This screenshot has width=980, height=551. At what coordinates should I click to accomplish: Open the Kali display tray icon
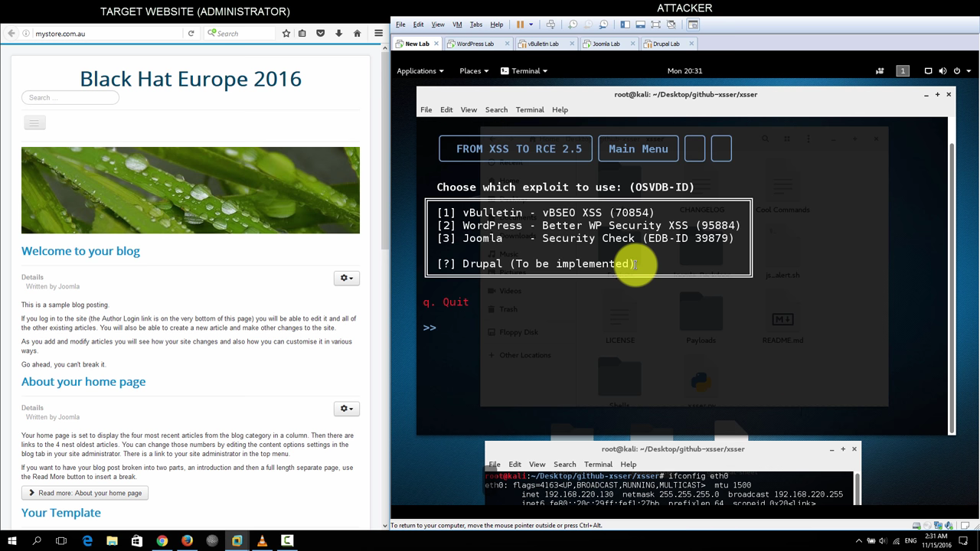(x=928, y=70)
